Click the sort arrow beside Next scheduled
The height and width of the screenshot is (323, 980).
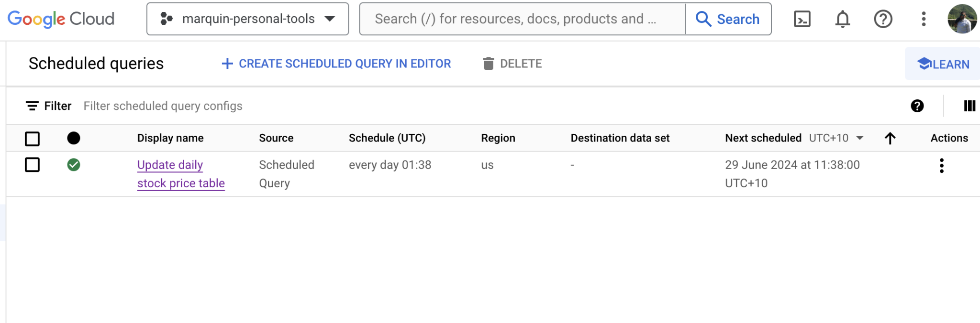click(890, 138)
